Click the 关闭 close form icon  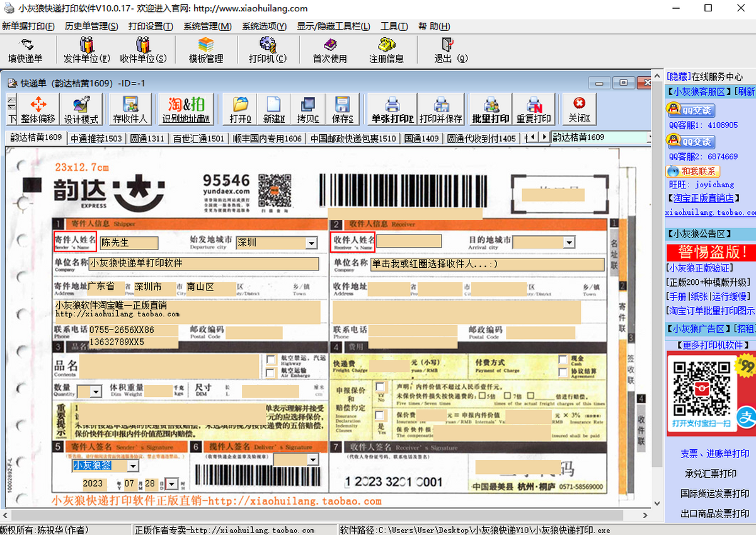coord(579,110)
